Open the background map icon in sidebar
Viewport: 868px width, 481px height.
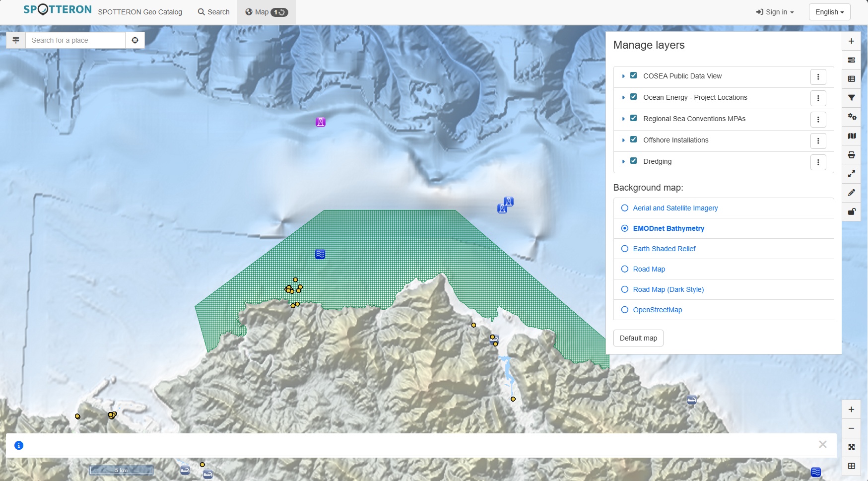[852, 136]
